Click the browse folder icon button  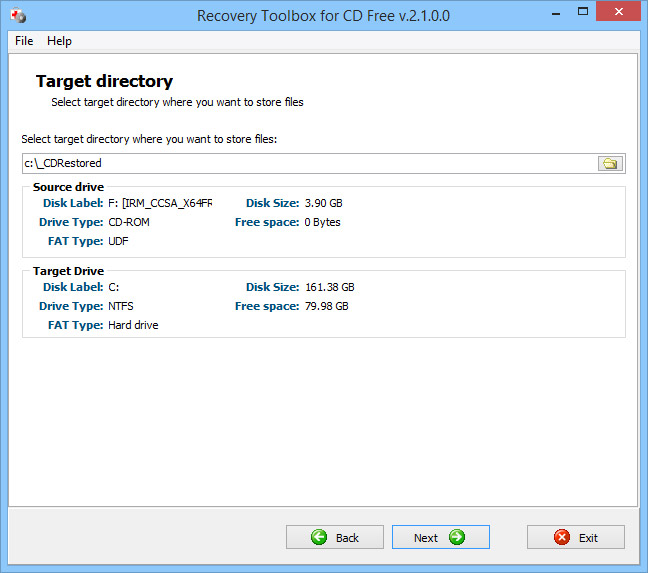610,164
